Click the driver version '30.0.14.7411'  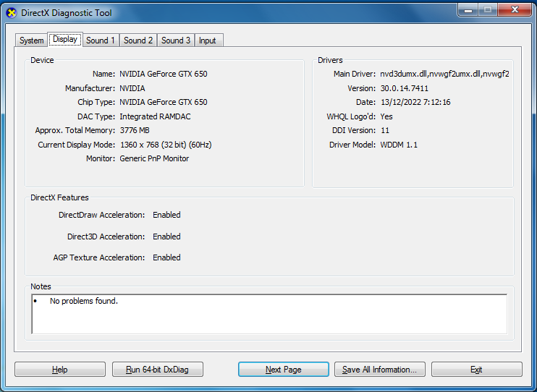[x=405, y=88]
